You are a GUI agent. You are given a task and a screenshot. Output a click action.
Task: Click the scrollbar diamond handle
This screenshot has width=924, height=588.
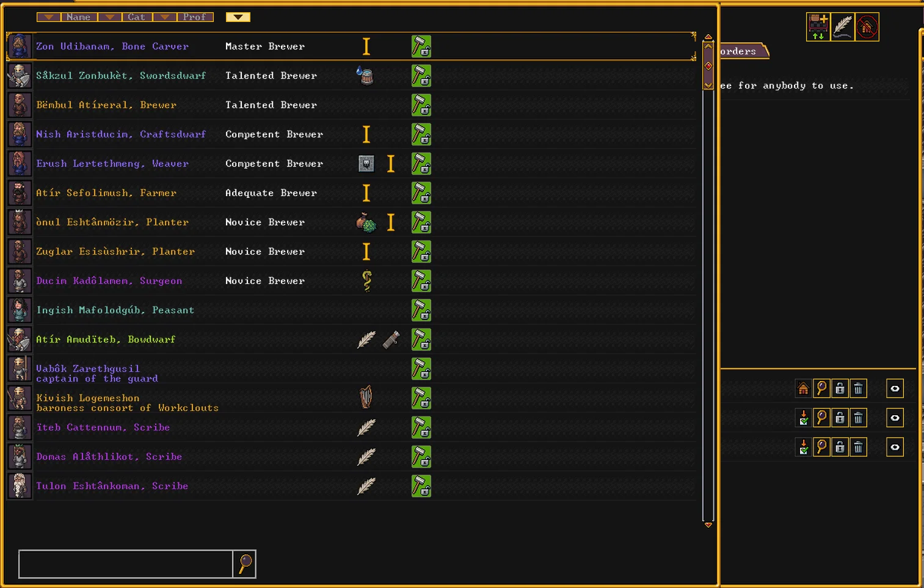pos(708,66)
